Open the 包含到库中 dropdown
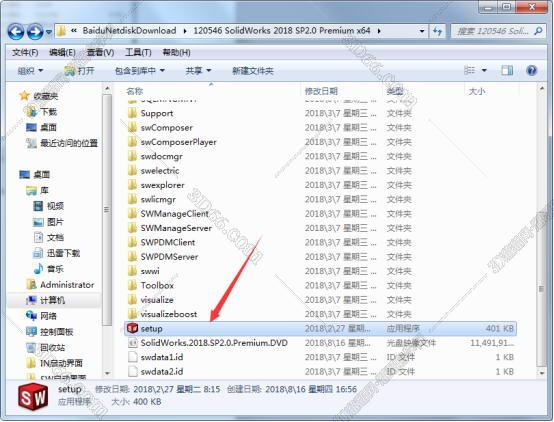The width and height of the screenshot is (554, 422). click(140, 71)
